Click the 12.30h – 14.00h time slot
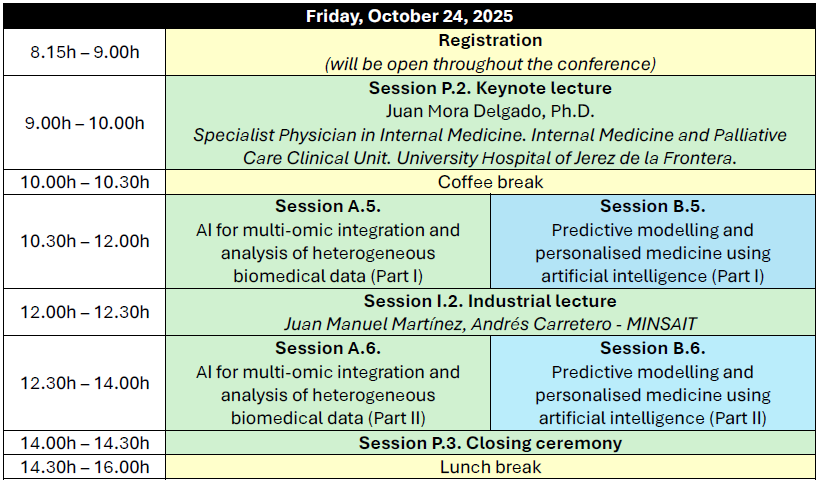The height and width of the screenshot is (483, 820). coord(84,383)
